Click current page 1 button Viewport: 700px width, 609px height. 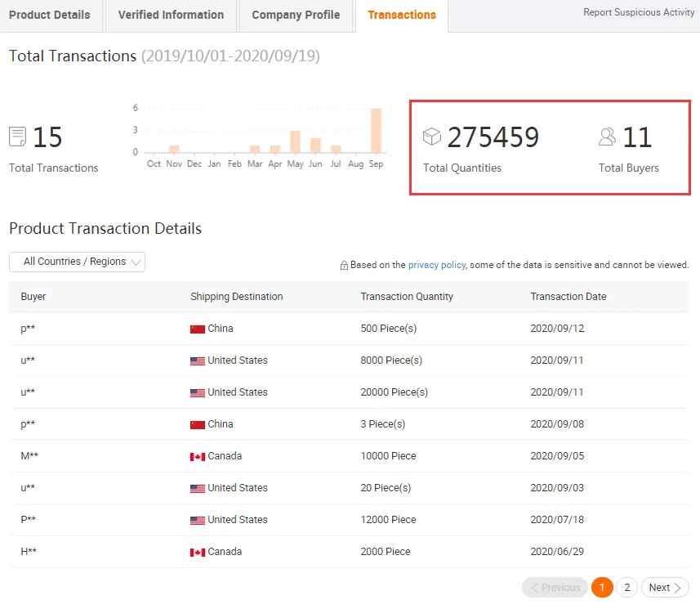pyautogui.click(x=602, y=587)
